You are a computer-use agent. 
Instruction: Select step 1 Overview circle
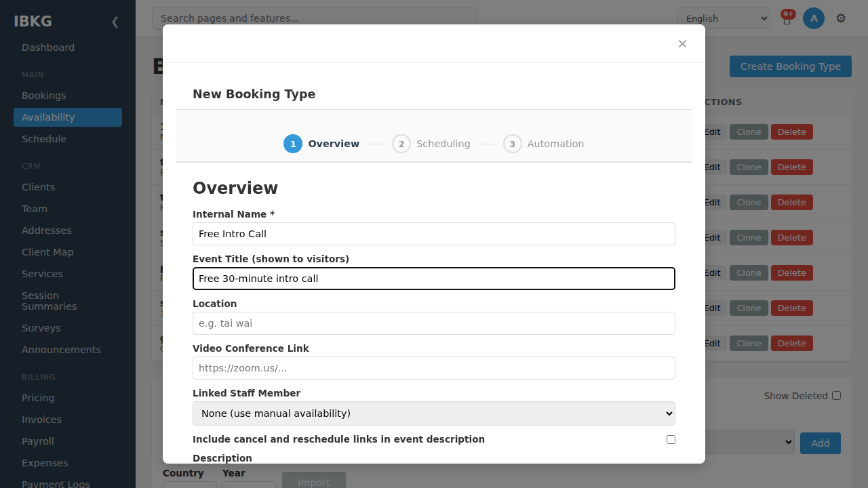pos(293,144)
